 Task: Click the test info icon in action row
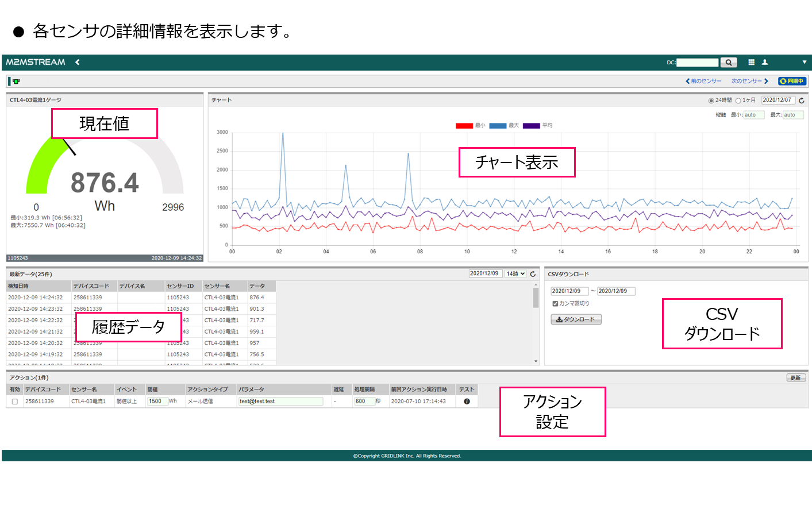coord(467,402)
